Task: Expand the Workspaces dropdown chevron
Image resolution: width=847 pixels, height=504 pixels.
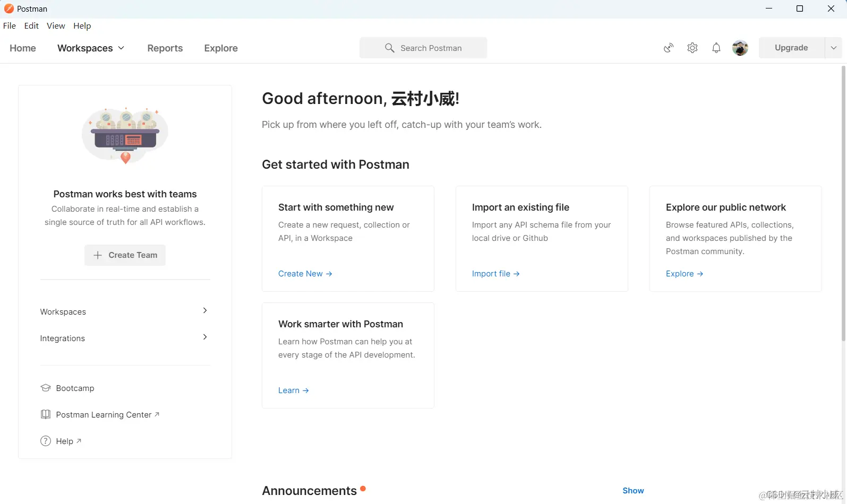Action: click(x=121, y=48)
